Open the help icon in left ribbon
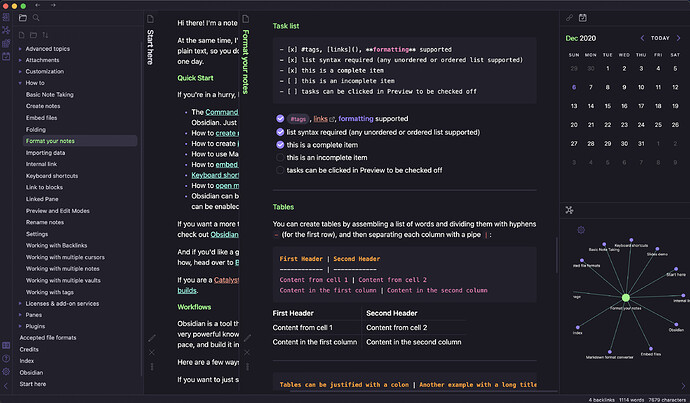Image resolution: width=690 pixels, height=403 pixels. (6, 359)
